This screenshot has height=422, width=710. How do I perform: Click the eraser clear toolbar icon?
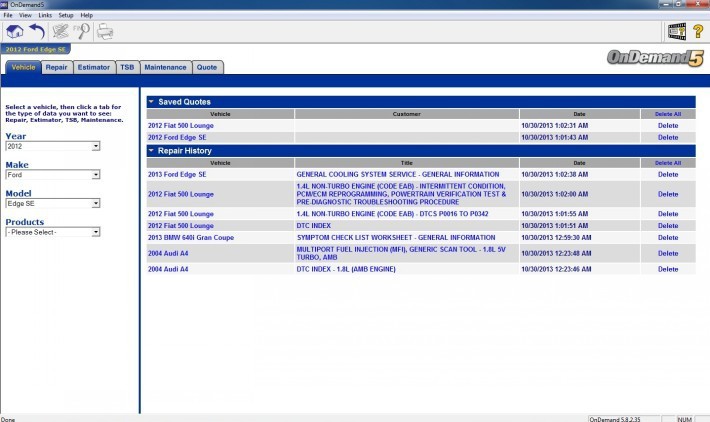coord(60,32)
